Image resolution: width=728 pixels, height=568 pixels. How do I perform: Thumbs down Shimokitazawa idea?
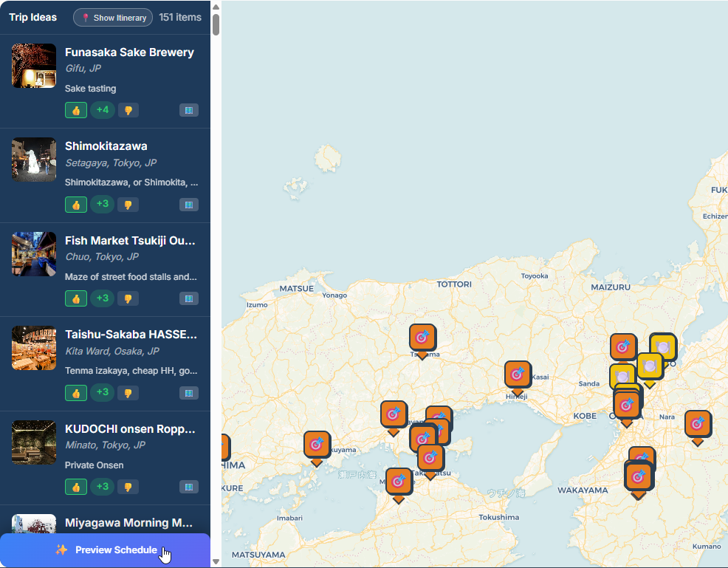(x=128, y=205)
